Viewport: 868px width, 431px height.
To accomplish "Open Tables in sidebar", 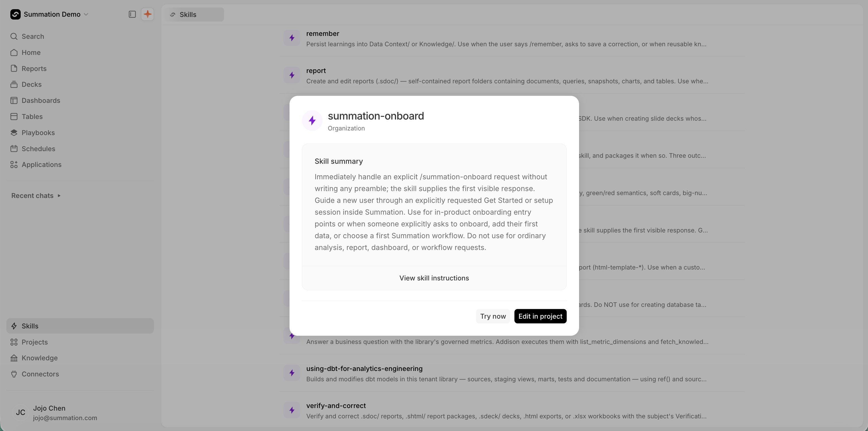I will coord(80,117).
